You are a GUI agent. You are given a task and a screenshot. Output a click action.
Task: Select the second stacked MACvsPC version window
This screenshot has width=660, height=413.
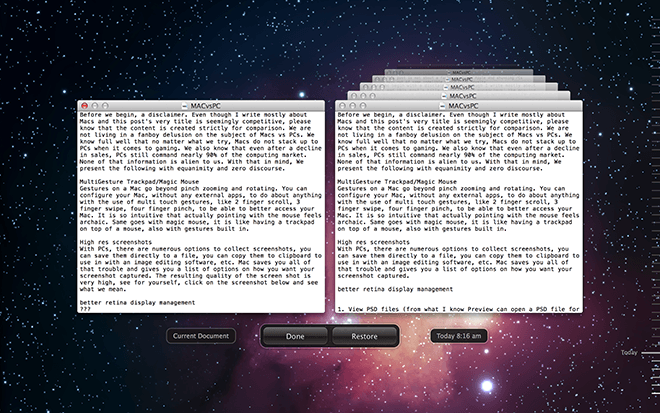coord(459,96)
